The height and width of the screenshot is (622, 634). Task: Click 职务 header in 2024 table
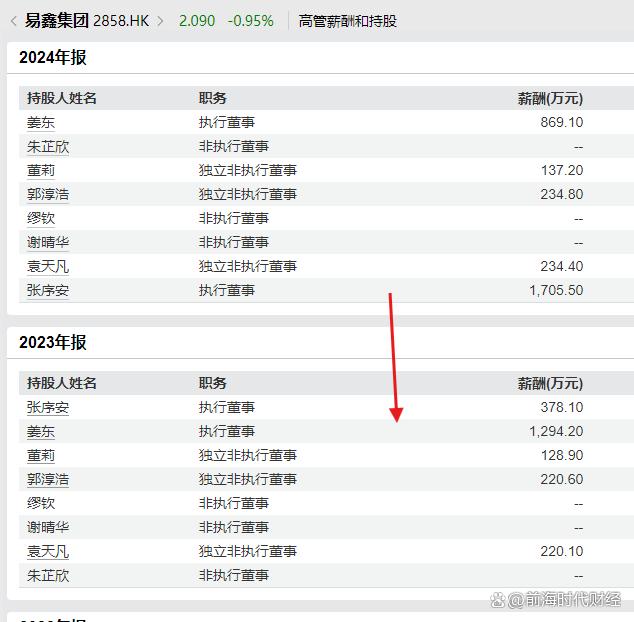[x=213, y=98]
